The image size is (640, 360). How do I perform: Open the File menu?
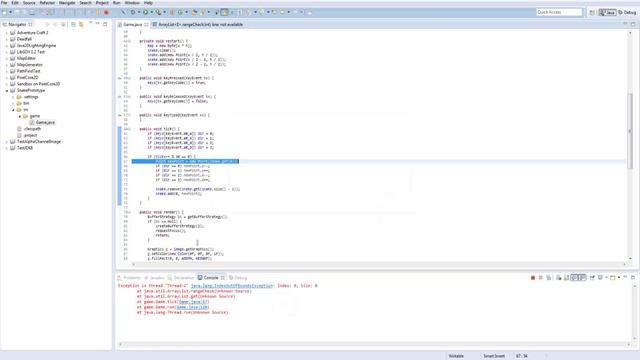click(4, 3)
